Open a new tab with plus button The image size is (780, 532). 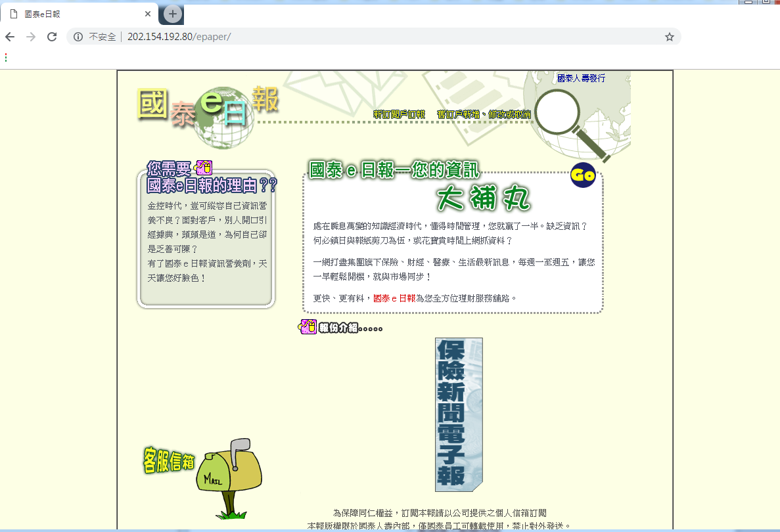(173, 14)
